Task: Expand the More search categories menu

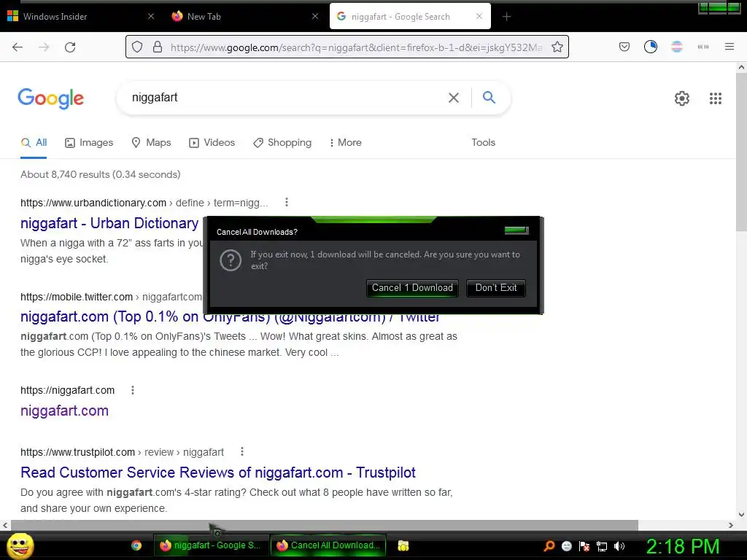Action: coord(345,142)
